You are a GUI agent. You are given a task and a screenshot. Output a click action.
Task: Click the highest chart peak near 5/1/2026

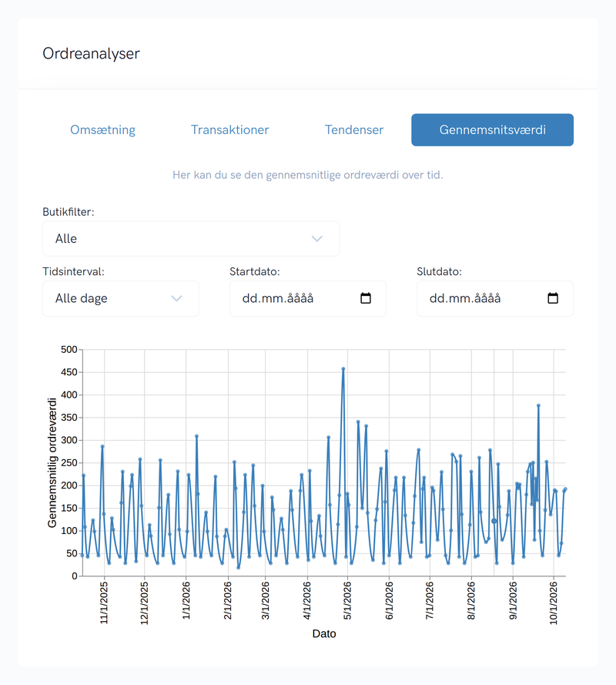pos(343,369)
